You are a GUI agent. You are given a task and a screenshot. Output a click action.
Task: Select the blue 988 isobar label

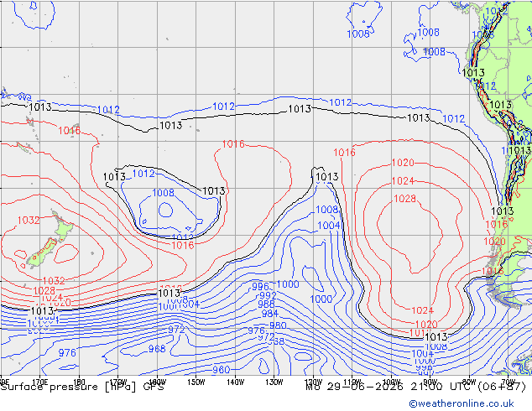(266, 304)
